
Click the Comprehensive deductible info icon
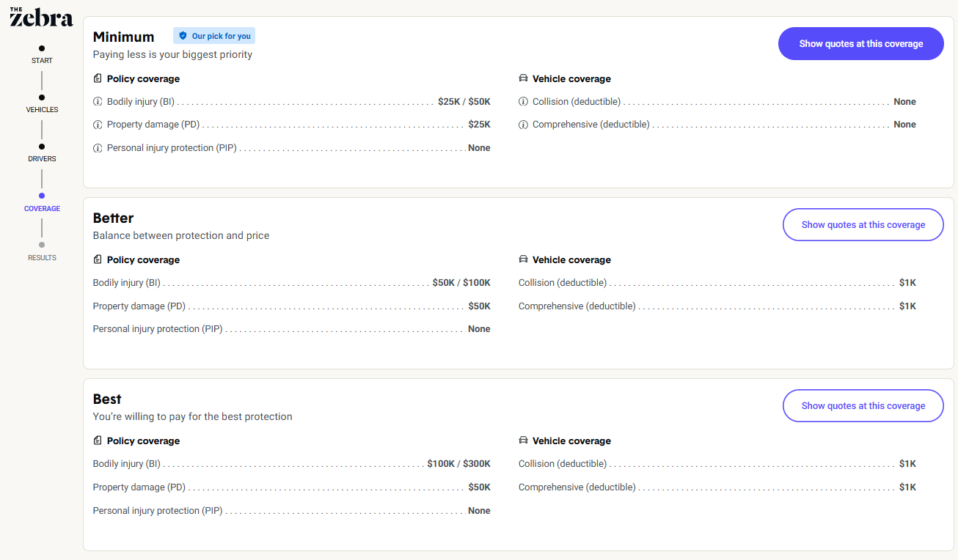[523, 125]
